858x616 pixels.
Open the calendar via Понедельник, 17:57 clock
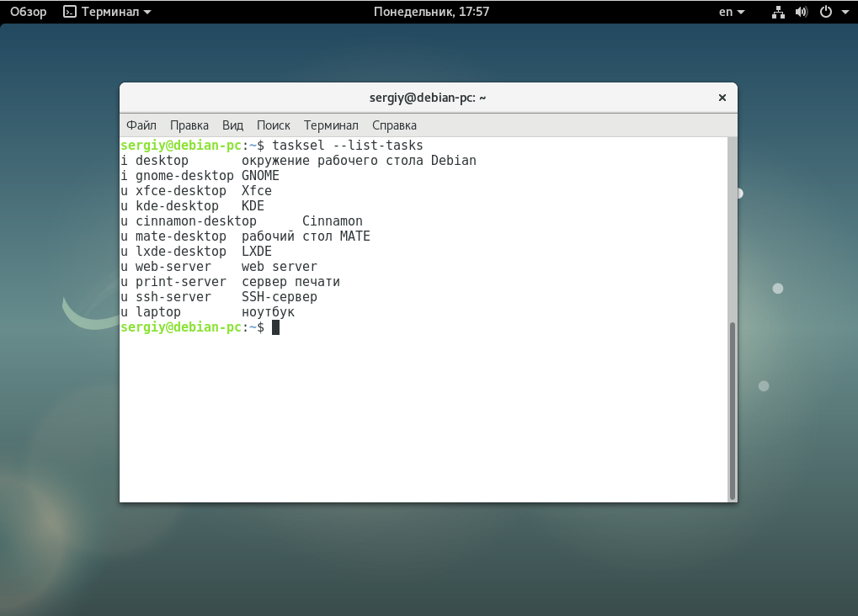click(x=431, y=12)
